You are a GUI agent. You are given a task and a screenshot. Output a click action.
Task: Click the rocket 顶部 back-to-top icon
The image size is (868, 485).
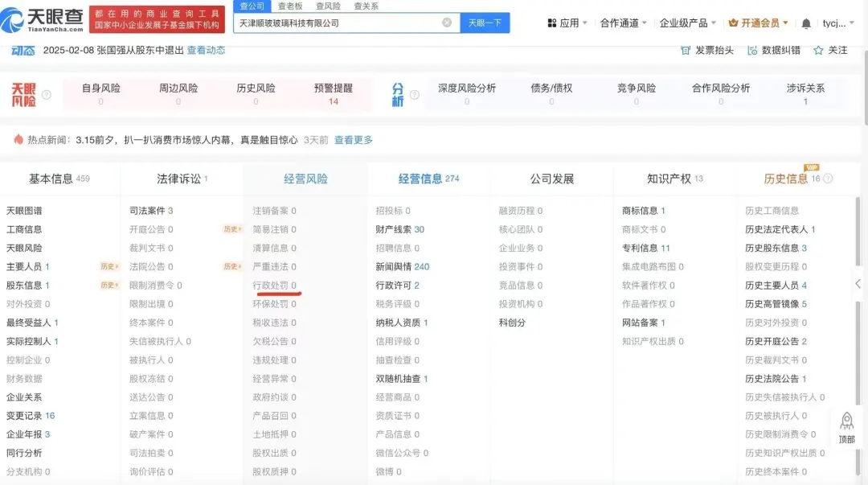click(846, 427)
